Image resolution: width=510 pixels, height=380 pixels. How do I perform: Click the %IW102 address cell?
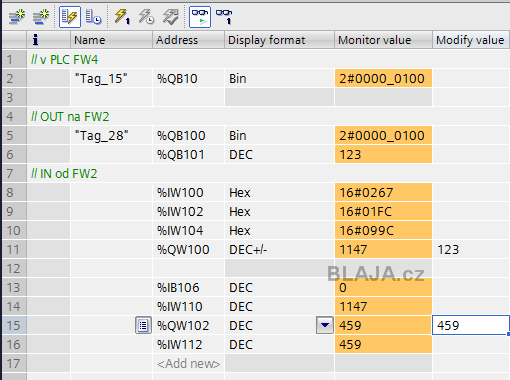(189, 212)
